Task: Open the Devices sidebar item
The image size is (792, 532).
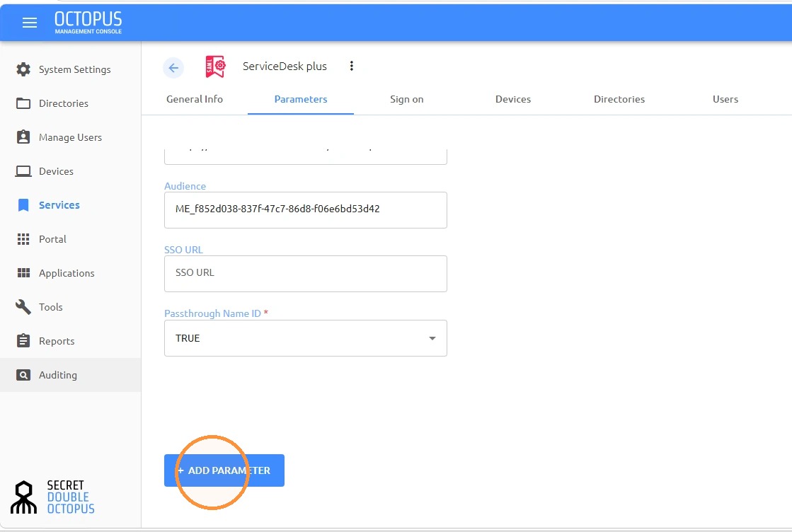Action: coord(71,172)
